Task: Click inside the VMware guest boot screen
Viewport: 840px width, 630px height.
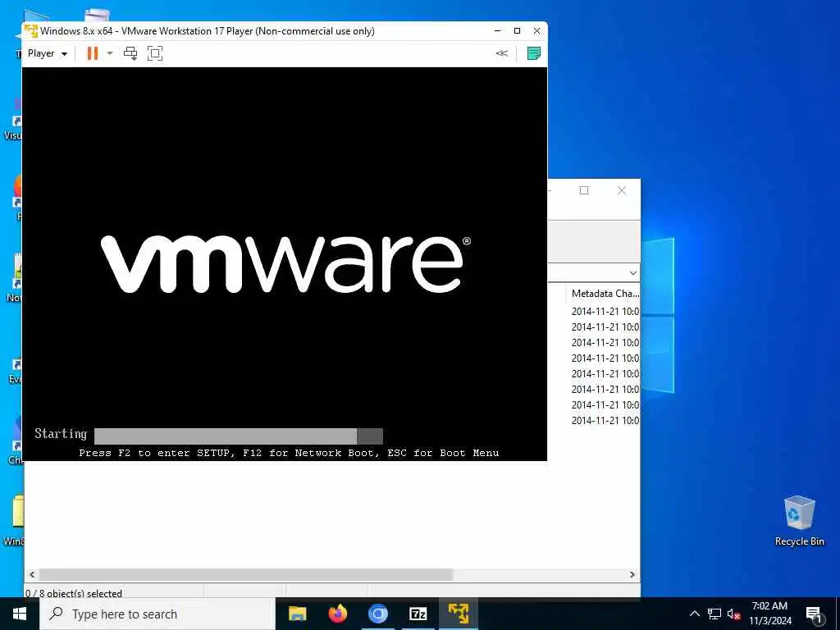Action: pos(285,263)
